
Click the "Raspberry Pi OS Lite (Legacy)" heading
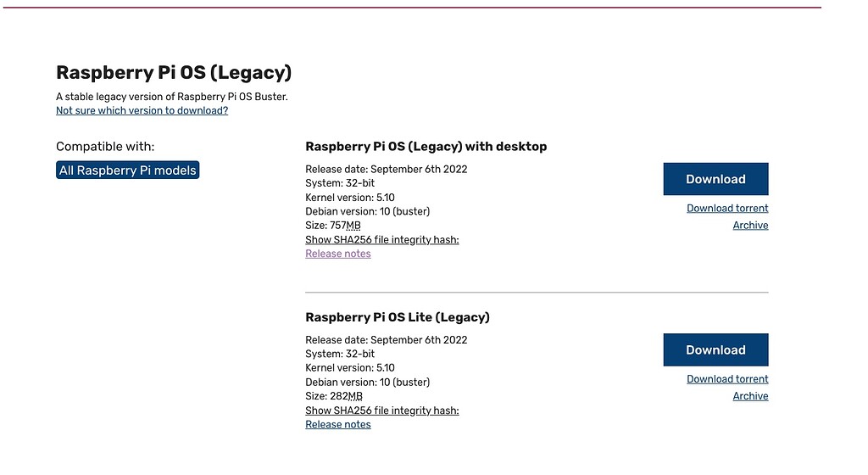click(398, 317)
